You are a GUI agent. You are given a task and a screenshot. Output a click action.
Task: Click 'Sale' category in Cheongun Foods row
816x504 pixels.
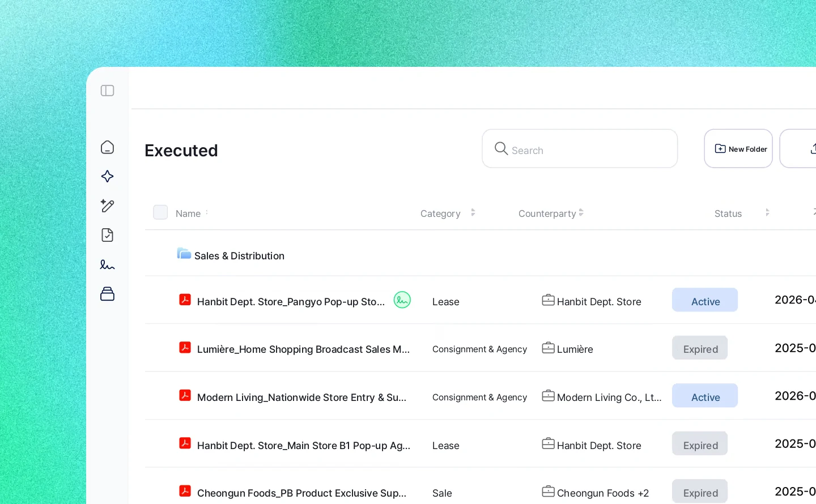(442, 493)
